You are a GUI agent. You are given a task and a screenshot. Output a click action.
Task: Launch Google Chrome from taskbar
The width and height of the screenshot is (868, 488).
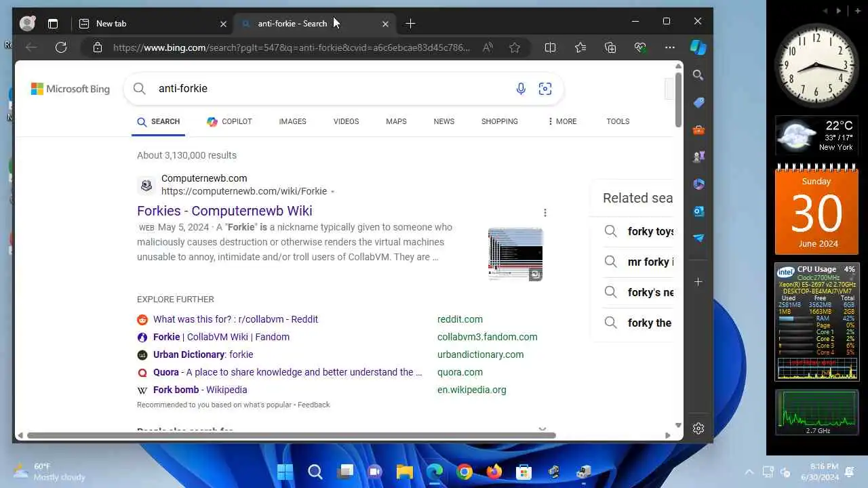(x=465, y=471)
